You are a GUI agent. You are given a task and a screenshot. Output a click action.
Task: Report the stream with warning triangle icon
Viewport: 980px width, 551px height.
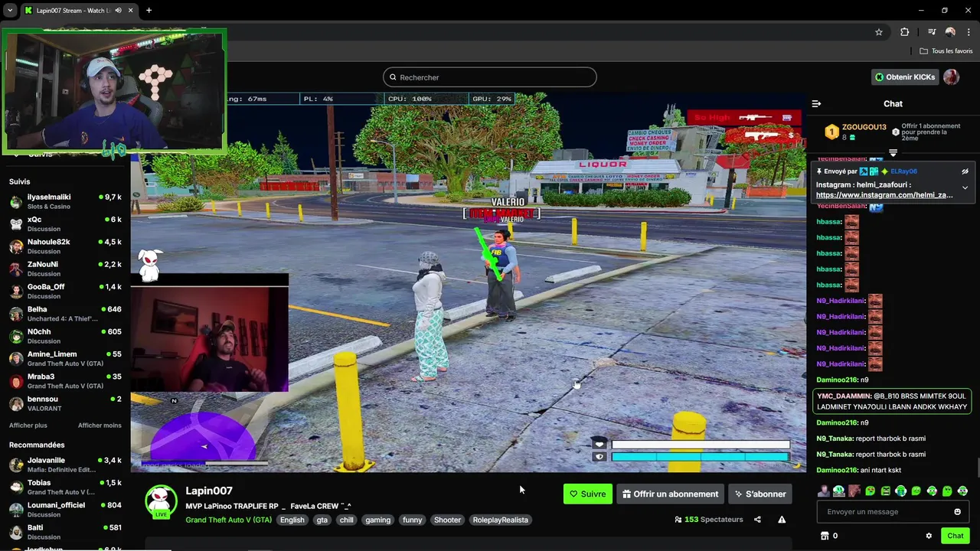(782, 520)
